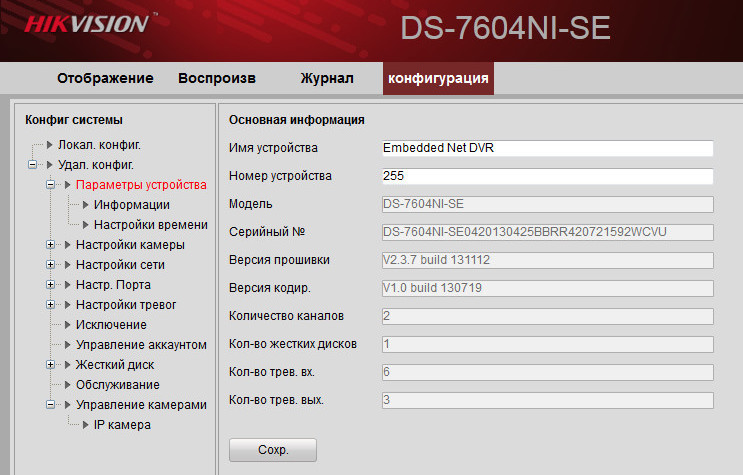Click the Имя устройства label
The height and width of the screenshot is (475, 743).
click(x=273, y=148)
